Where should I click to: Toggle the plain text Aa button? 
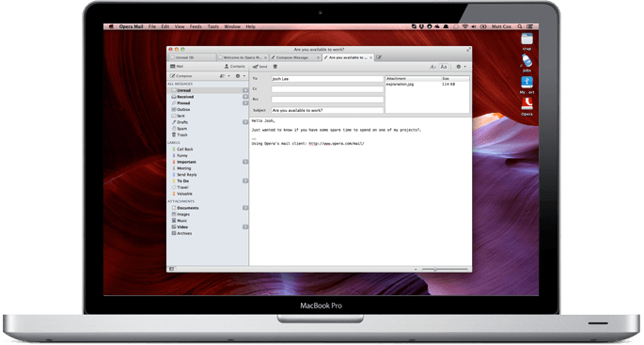coord(444,67)
